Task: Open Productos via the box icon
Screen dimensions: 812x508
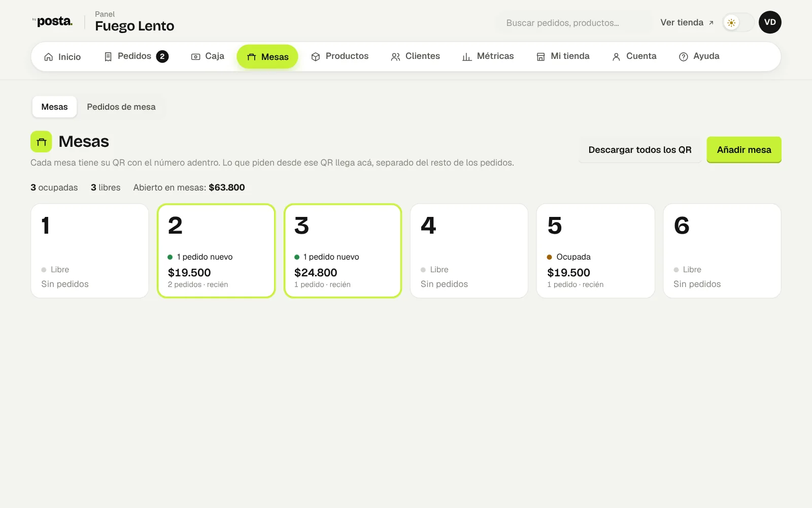Action: (316, 57)
